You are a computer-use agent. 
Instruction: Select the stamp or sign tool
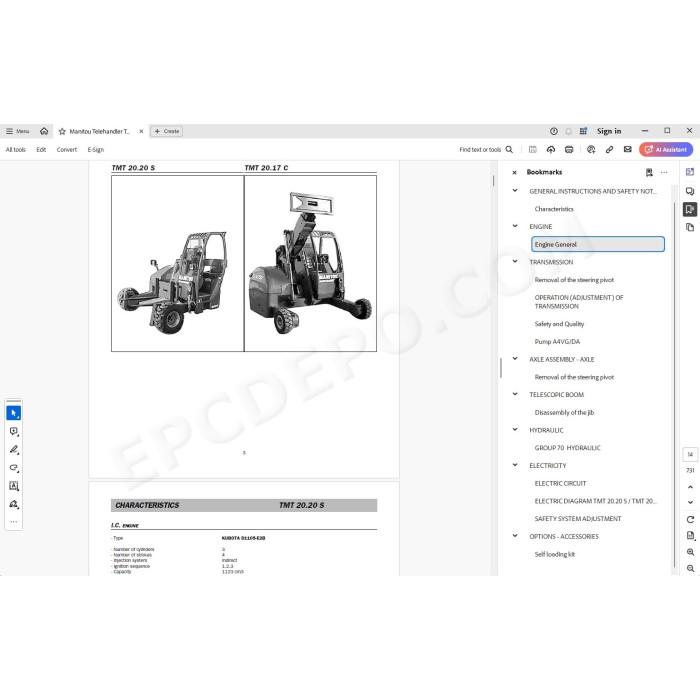click(14, 504)
